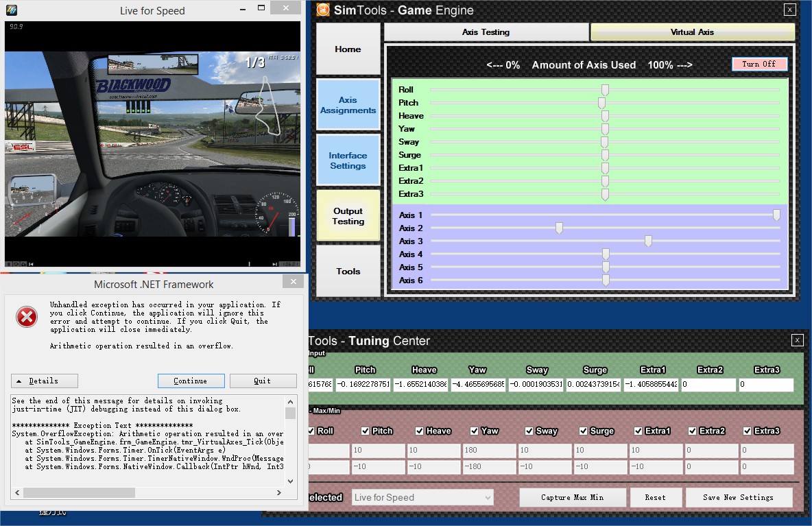
Task: Click the Axis 3 slider handle
Action: pos(648,241)
